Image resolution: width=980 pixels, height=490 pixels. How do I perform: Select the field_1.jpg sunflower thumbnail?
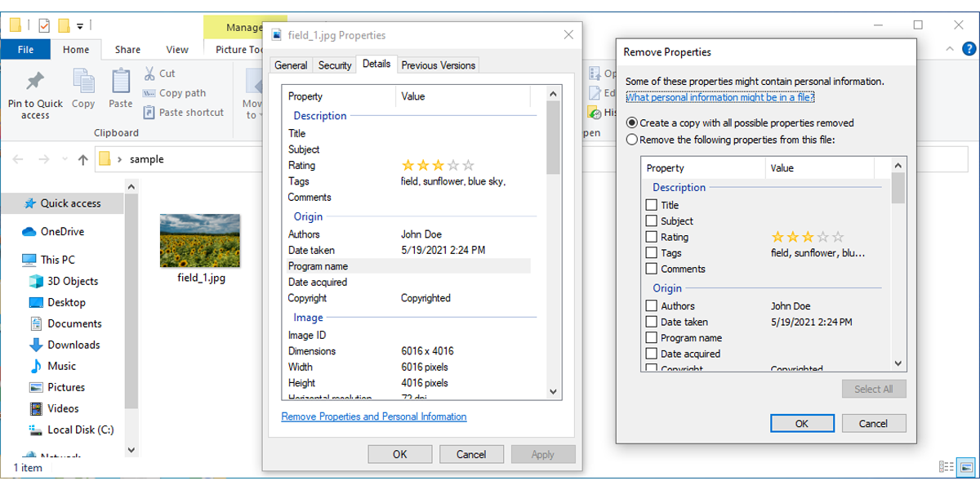point(200,240)
